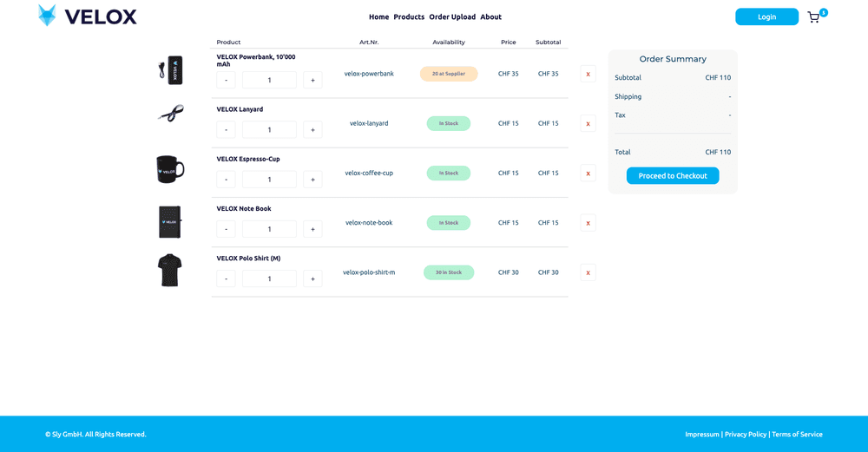The height and width of the screenshot is (452, 868).
Task: Open the shopping cart icon
Action: pos(813,17)
